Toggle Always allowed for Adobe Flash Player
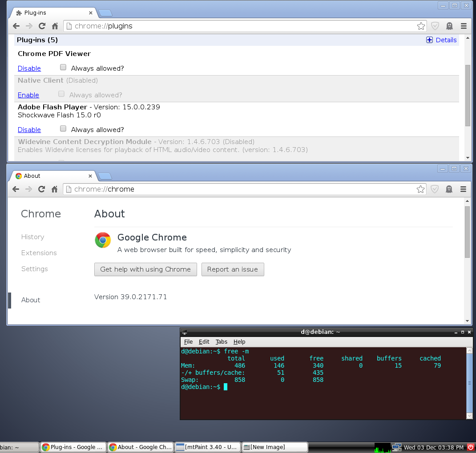476x453 pixels. (x=63, y=128)
